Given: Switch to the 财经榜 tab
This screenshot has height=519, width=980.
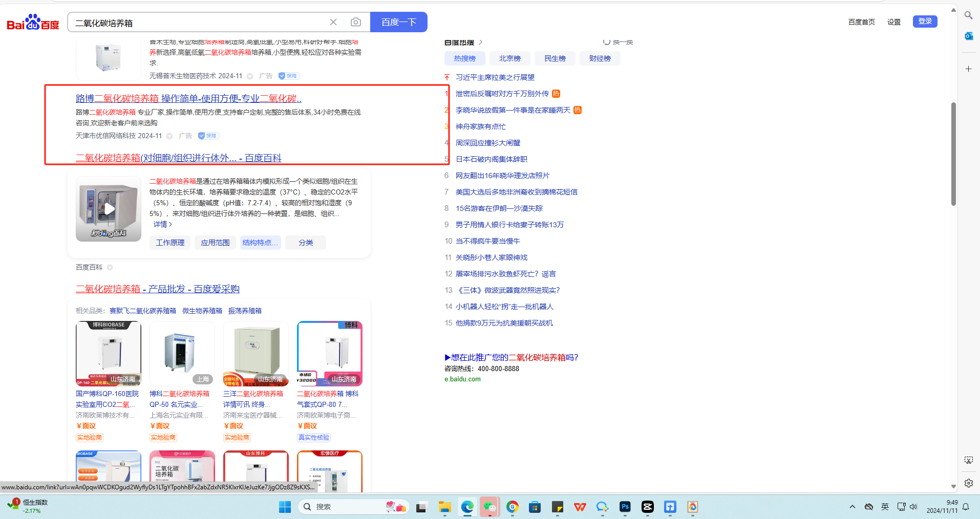Looking at the screenshot, I should click(x=600, y=58).
